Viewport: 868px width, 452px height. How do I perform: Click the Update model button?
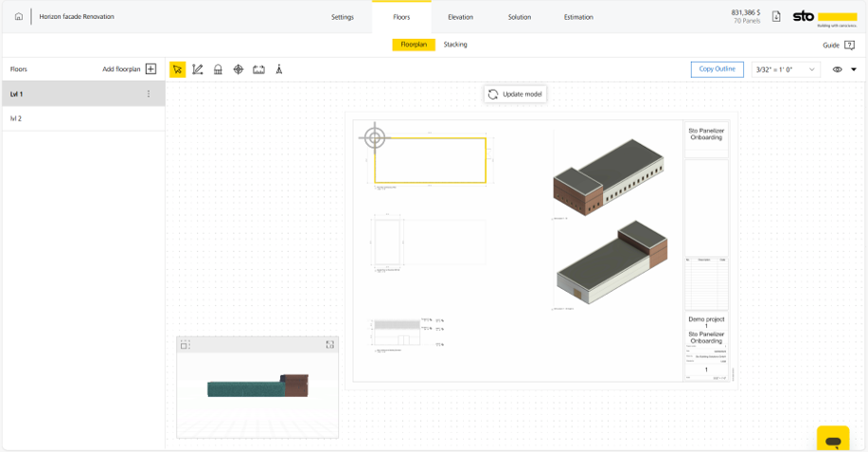coord(515,94)
